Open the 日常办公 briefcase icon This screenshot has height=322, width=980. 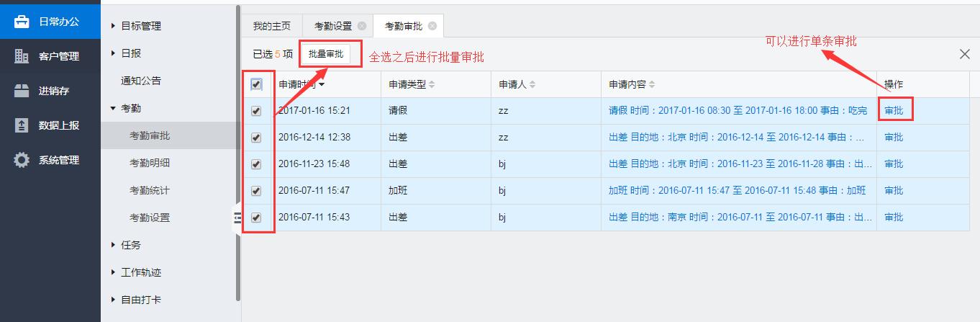22,22
